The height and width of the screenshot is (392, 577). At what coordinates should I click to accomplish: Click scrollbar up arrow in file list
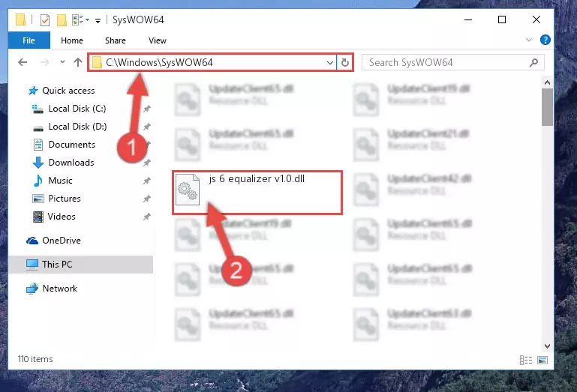click(x=547, y=82)
